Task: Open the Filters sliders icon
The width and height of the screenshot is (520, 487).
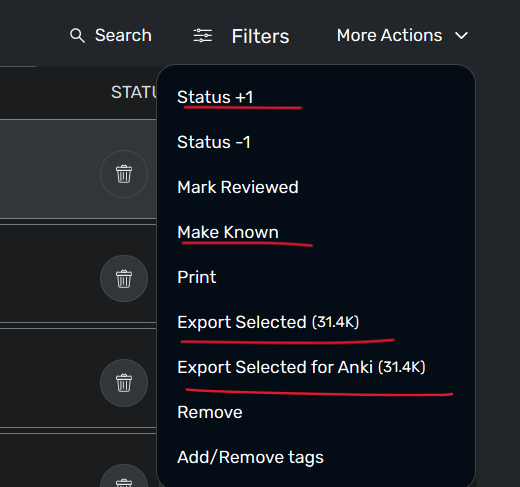Action: (x=203, y=35)
